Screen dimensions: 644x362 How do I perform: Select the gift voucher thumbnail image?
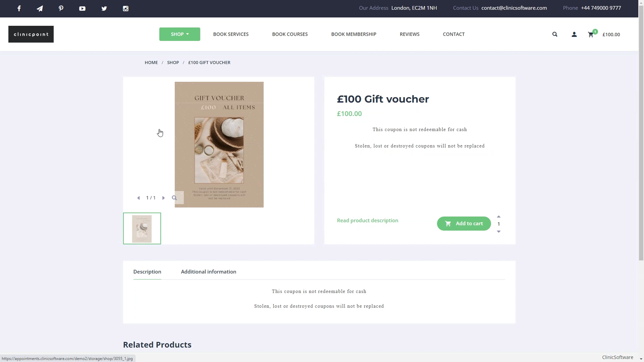(142, 228)
